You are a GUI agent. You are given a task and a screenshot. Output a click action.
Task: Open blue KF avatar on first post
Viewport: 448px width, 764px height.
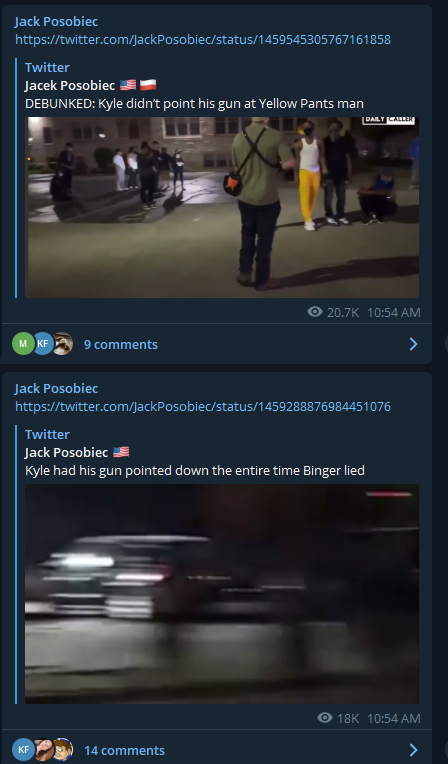(43, 344)
